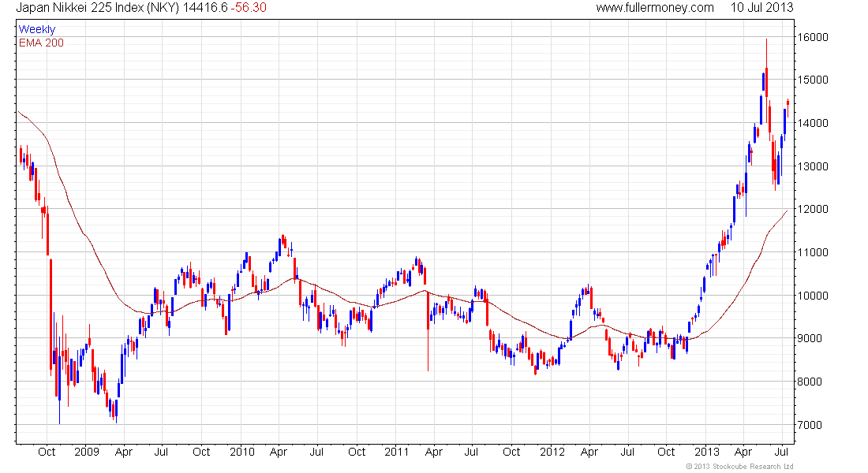Select the index value '14416.6' in the header
The height and width of the screenshot is (473, 868).
click(x=204, y=8)
